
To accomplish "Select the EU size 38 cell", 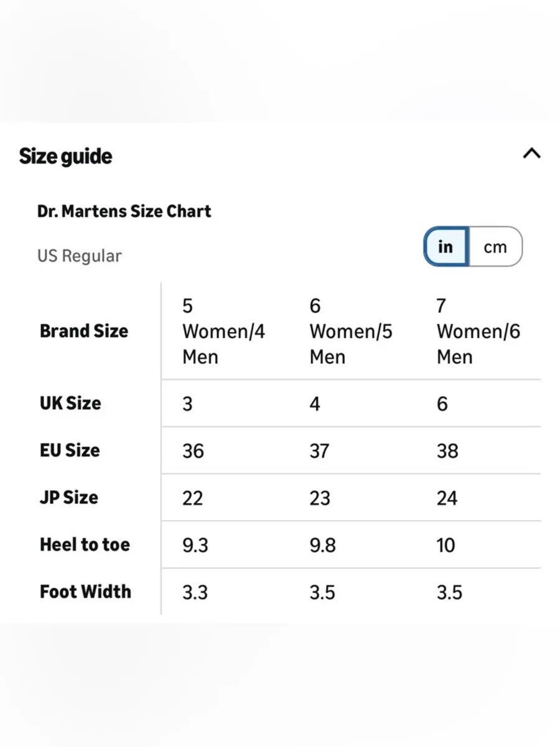I will (x=447, y=451).
